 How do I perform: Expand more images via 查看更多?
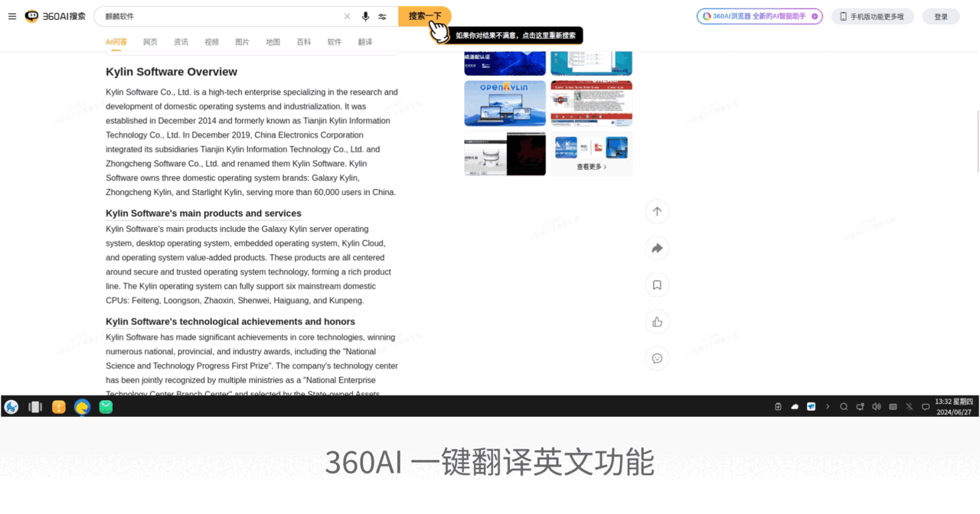(591, 167)
